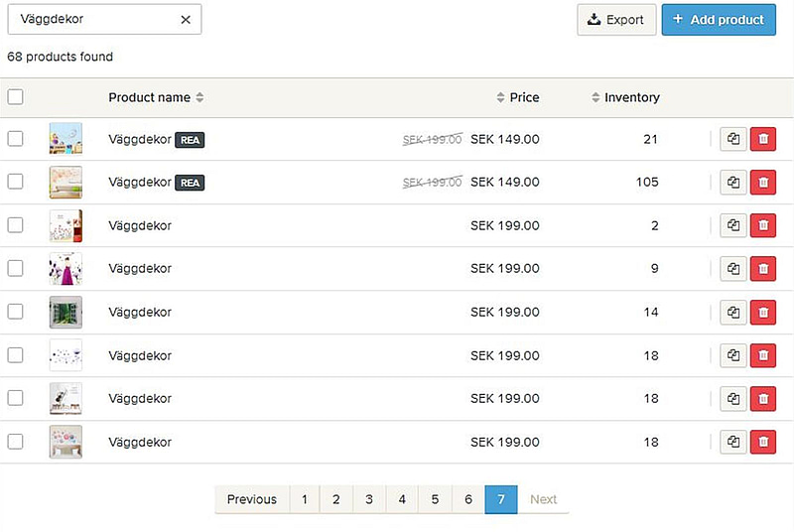Image resolution: width=794 pixels, height=532 pixels.
Task: Sort by Product name column
Action: [156, 97]
